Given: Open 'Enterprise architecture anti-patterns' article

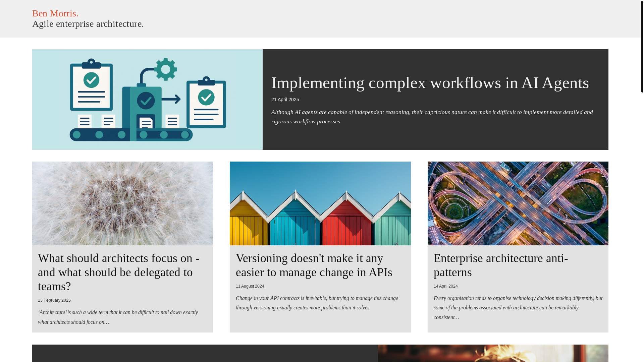Looking at the screenshot, I should (501, 265).
